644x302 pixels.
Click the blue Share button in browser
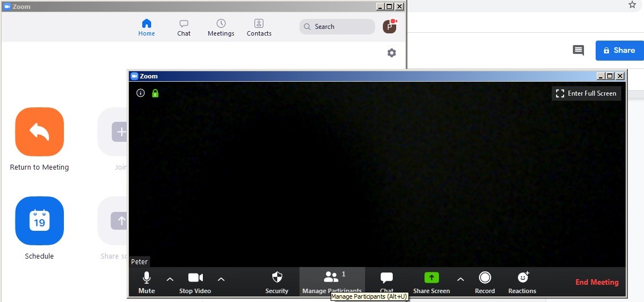pyautogui.click(x=620, y=51)
